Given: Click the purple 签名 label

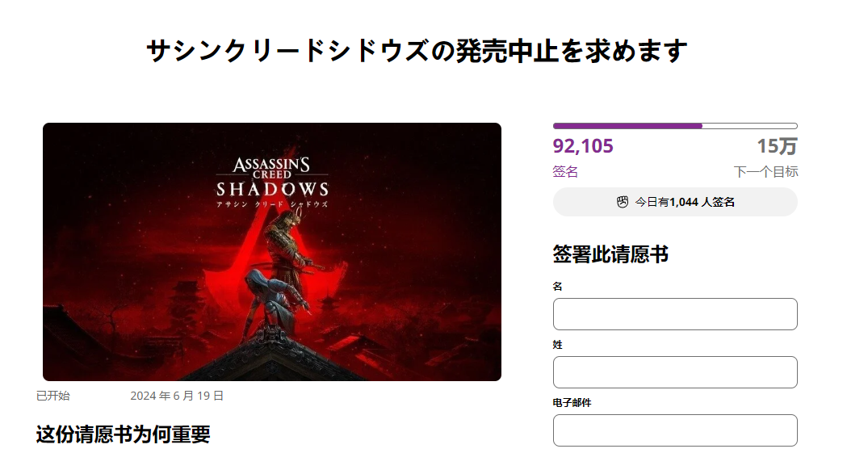Looking at the screenshot, I should click(x=565, y=171).
